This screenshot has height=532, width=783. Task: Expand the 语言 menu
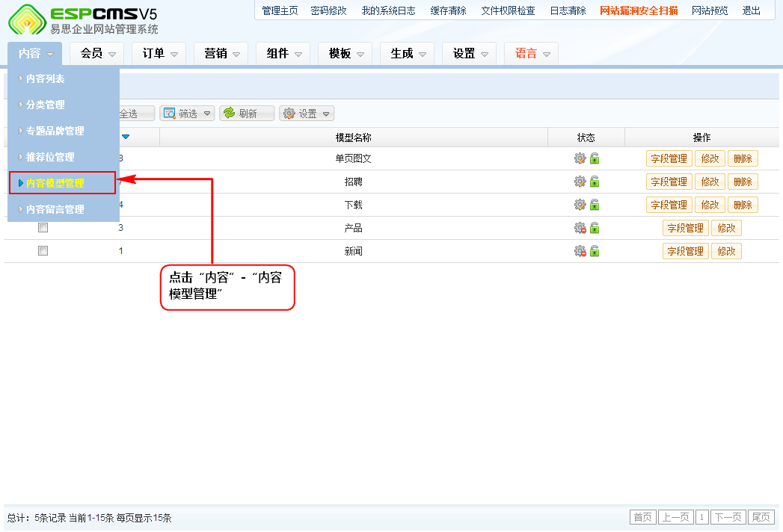point(531,53)
